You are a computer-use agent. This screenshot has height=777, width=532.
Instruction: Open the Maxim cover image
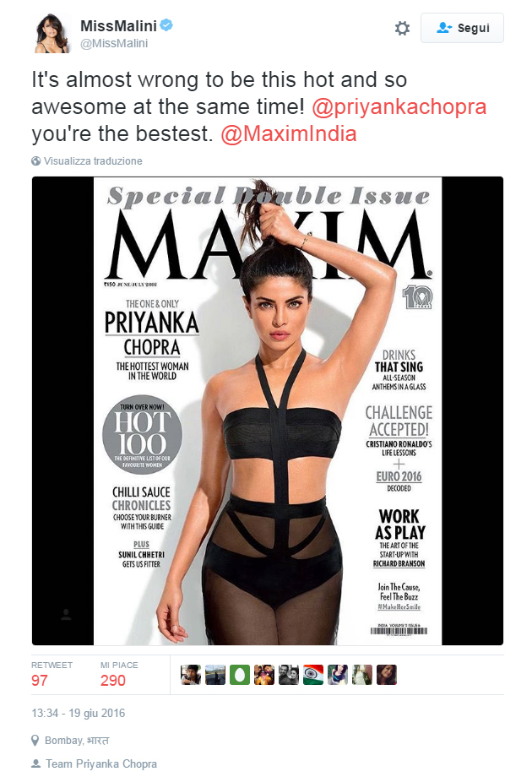pos(268,410)
